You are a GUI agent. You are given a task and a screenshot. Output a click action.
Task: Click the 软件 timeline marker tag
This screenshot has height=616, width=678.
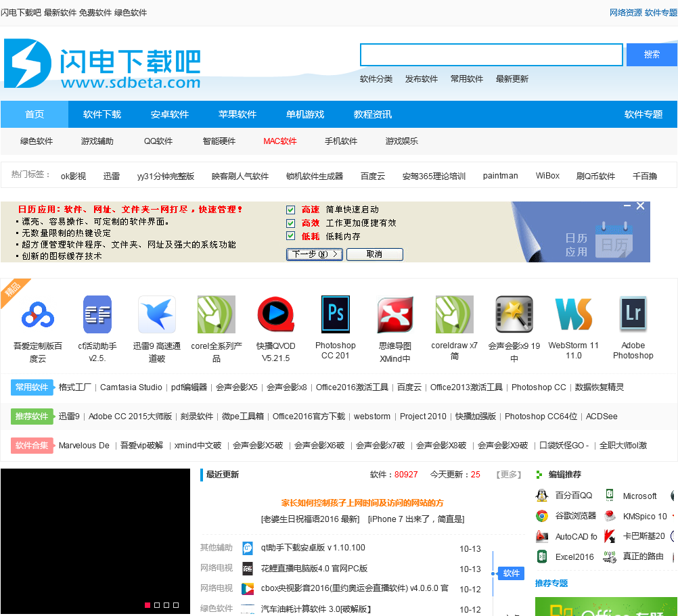pos(511,573)
